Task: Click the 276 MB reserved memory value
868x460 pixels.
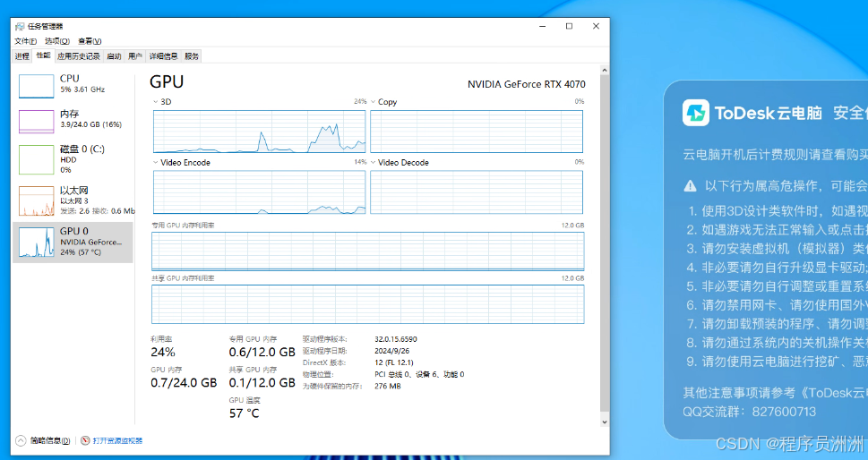Action: point(388,386)
